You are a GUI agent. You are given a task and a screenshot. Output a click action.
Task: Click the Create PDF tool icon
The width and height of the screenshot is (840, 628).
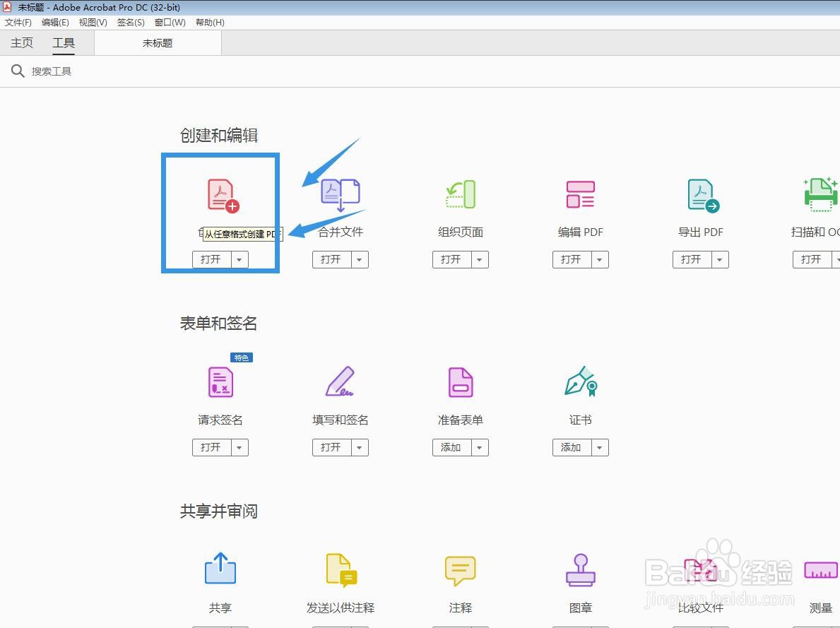pos(223,196)
